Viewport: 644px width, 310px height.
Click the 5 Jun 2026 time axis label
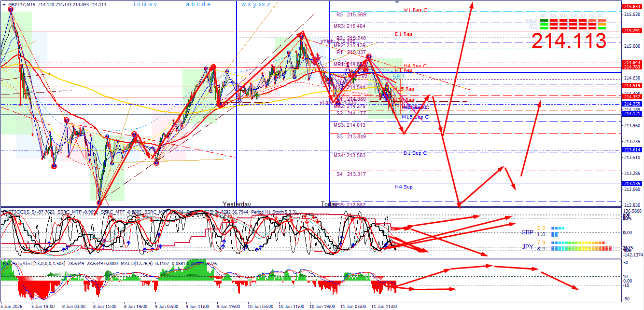pos(11,306)
